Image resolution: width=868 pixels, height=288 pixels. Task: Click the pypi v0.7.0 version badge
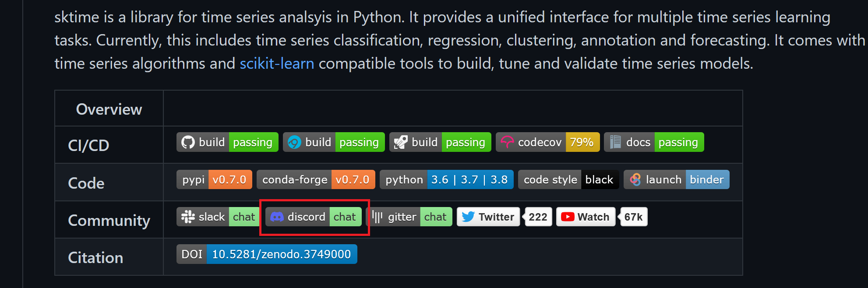(x=214, y=179)
